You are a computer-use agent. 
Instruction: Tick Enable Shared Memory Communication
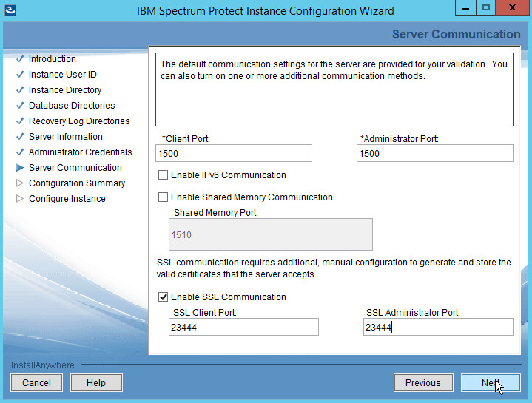(163, 197)
